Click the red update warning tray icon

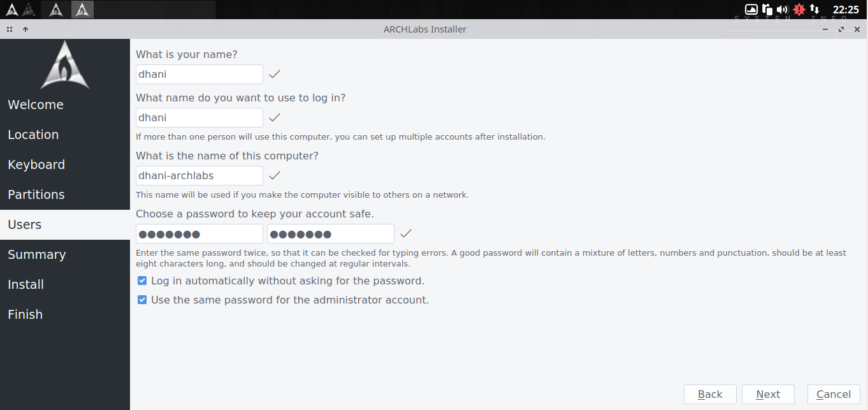point(799,10)
